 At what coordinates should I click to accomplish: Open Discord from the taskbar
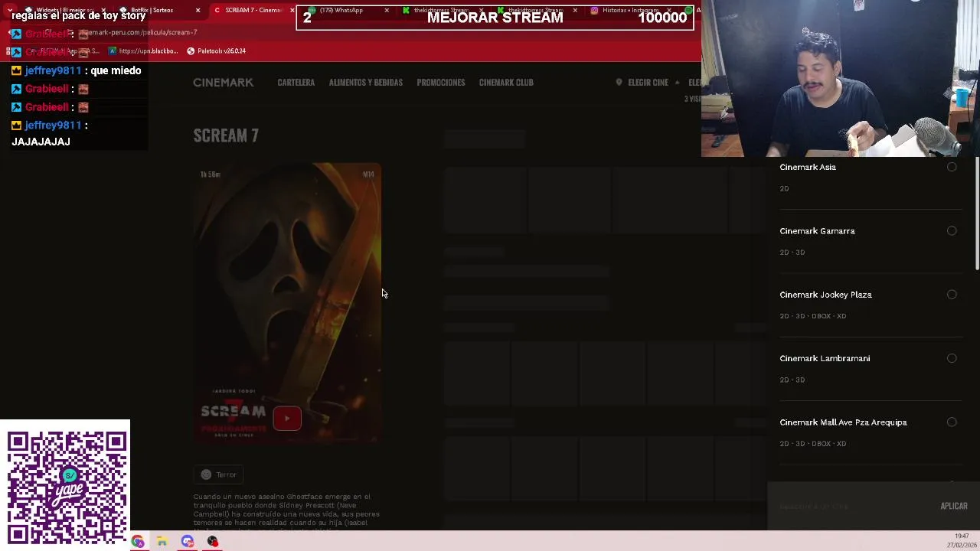coord(188,542)
